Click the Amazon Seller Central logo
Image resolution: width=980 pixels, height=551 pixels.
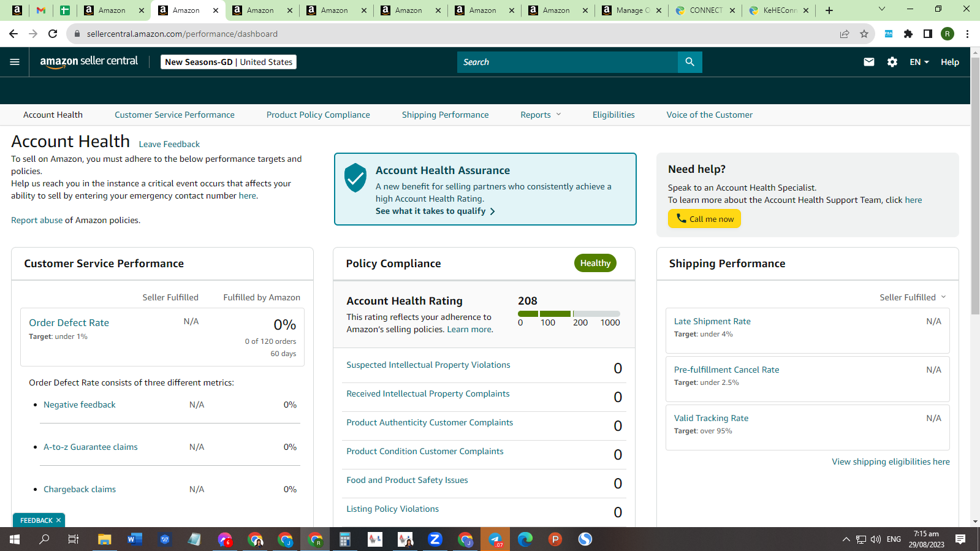(x=89, y=62)
